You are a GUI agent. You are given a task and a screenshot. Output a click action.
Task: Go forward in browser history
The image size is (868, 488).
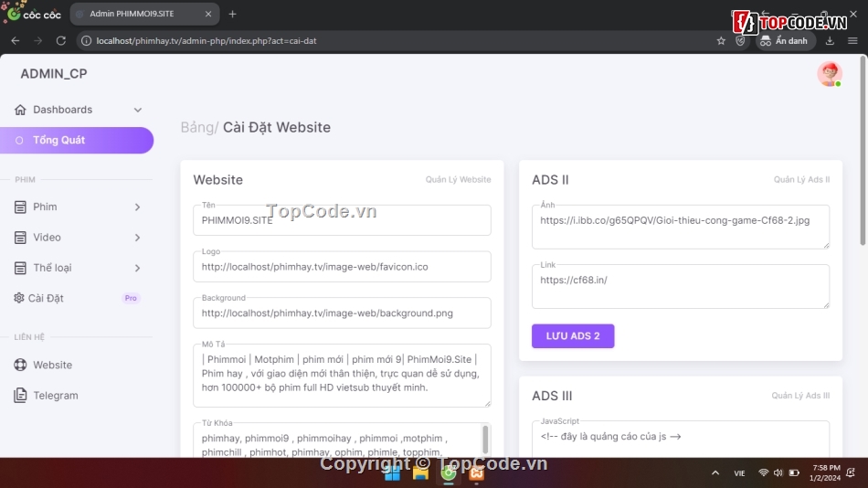(37, 41)
